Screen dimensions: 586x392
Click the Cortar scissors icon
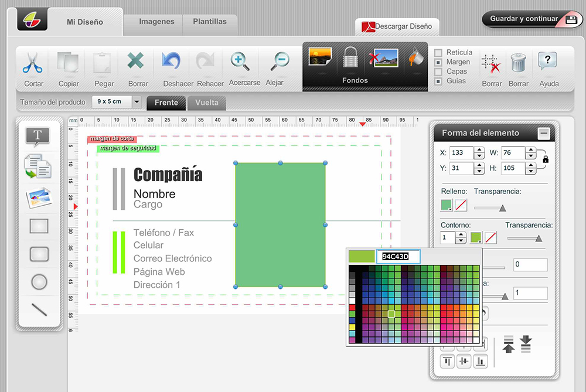click(x=33, y=63)
